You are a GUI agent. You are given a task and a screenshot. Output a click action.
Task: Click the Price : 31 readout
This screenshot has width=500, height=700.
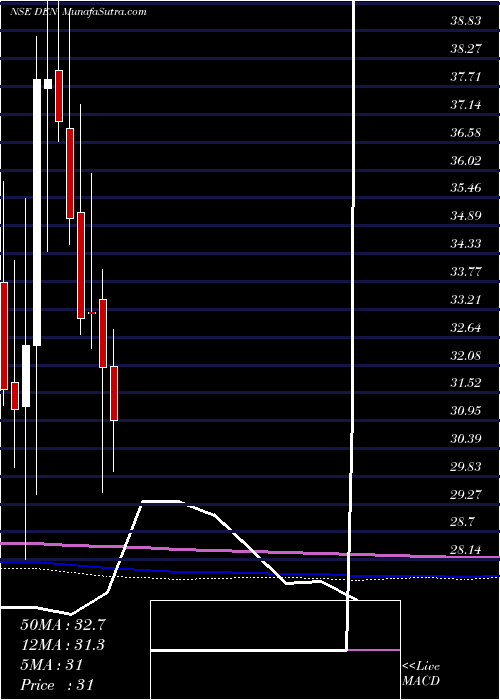(57, 685)
